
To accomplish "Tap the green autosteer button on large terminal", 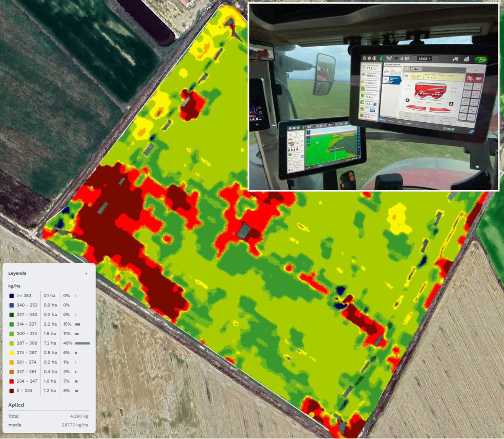I will [481, 60].
